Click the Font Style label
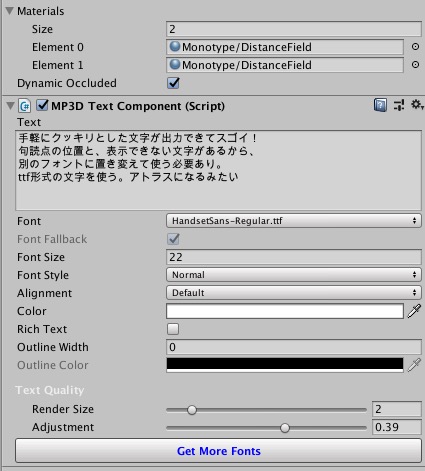The height and width of the screenshot is (471, 425). click(43, 275)
